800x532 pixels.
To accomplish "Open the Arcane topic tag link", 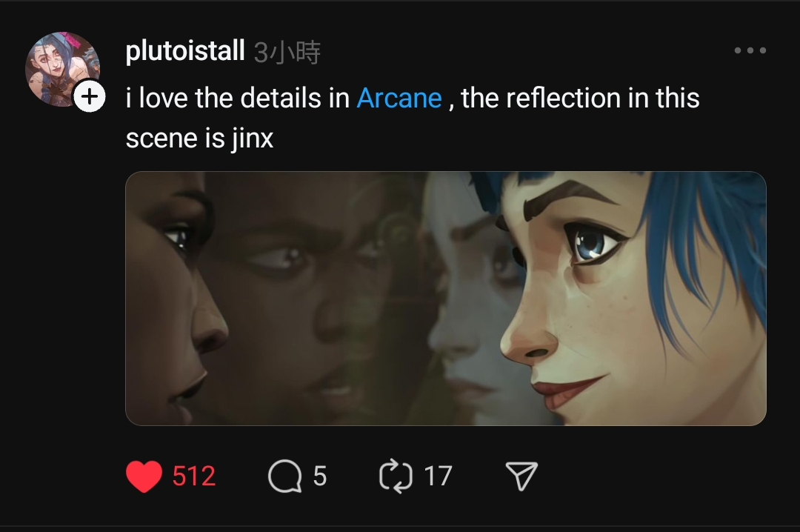I will 399,98.
